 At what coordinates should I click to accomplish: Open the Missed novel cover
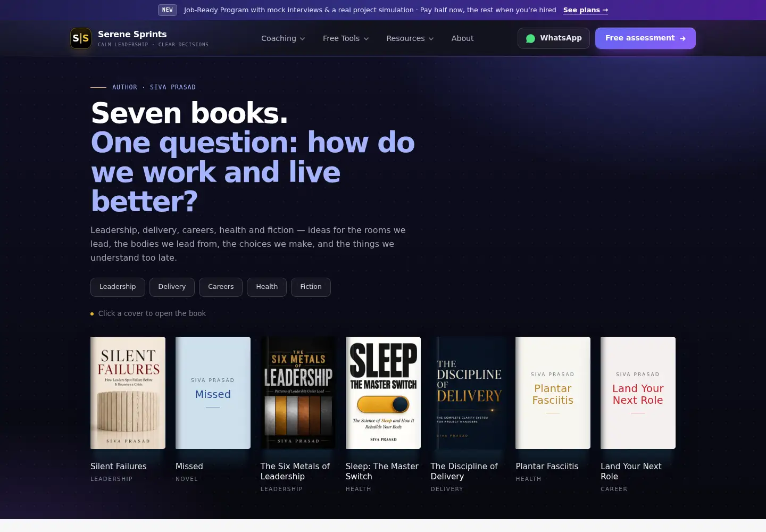click(213, 393)
